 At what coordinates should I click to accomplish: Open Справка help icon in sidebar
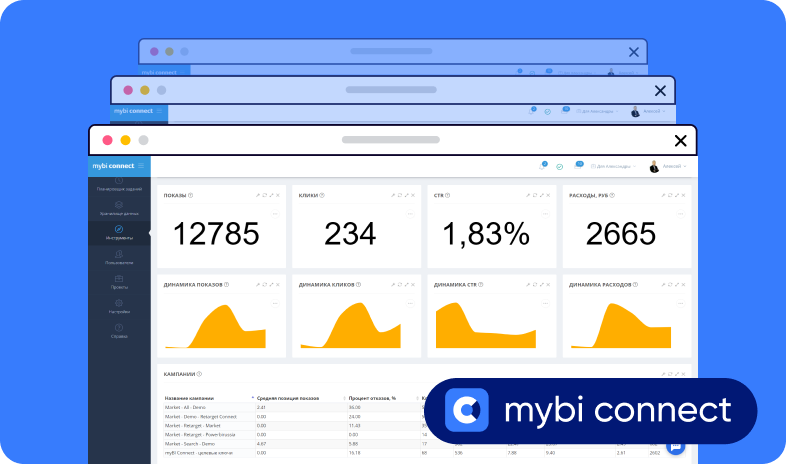click(x=119, y=328)
